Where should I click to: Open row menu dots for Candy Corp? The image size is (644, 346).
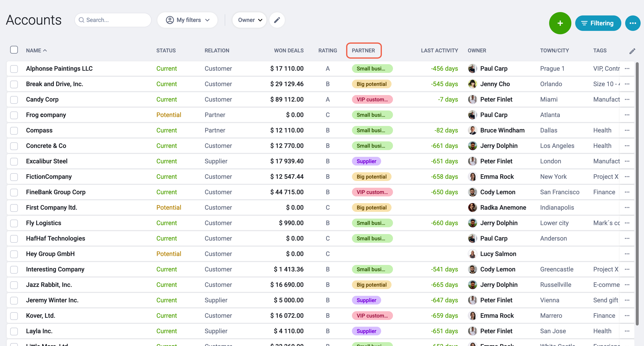click(627, 99)
